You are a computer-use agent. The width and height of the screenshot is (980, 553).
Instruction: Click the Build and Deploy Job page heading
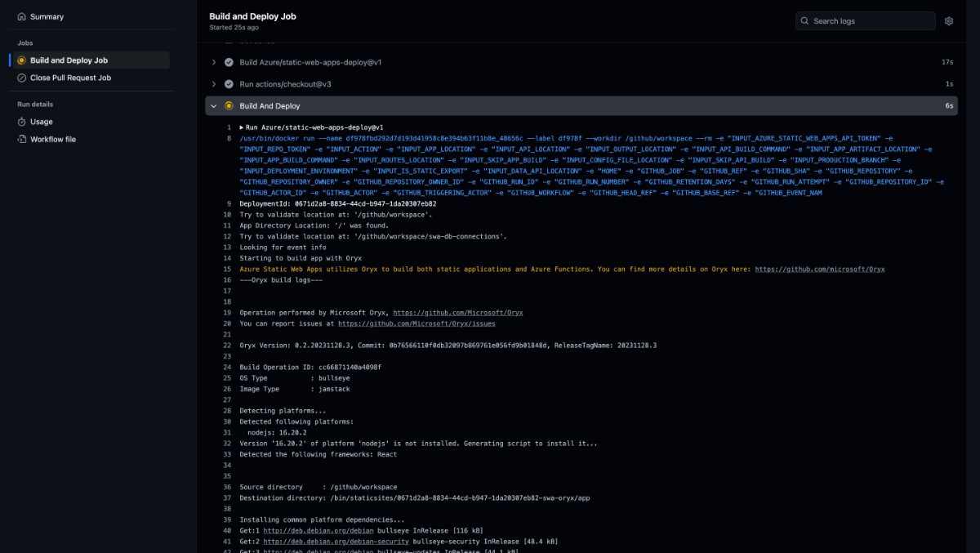[x=252, y=16]
